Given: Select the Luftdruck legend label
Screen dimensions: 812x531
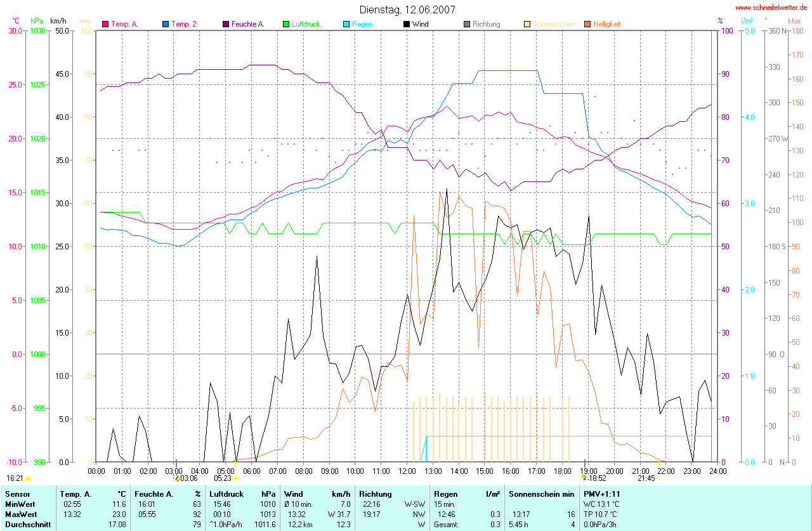Looking at the screenshot, I should pyautogui.click(x=306, y=24).
